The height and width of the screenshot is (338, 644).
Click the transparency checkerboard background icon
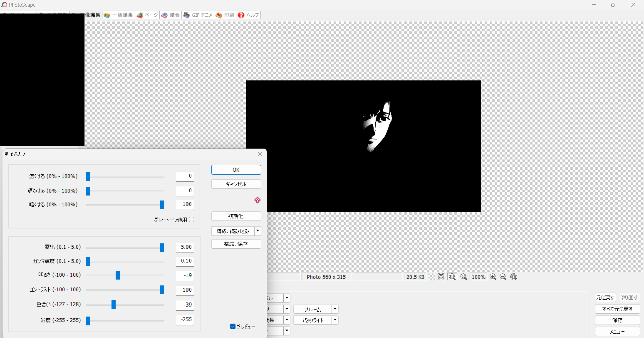[x=432, y=277]
